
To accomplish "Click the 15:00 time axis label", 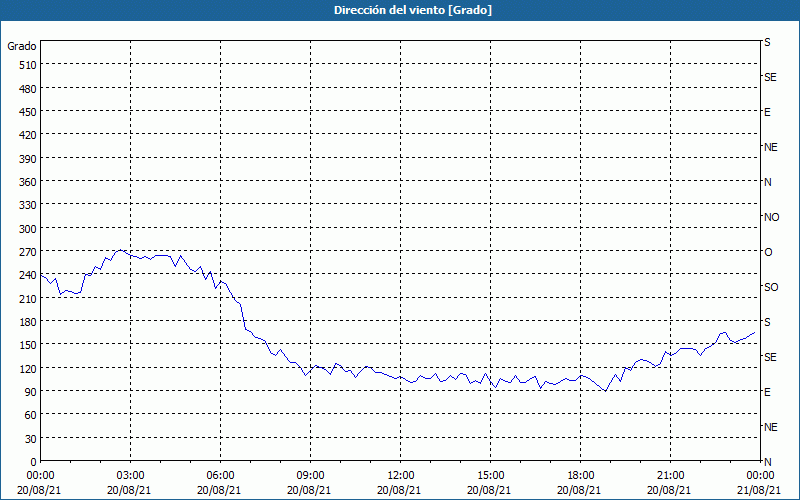I will (490, 476).
